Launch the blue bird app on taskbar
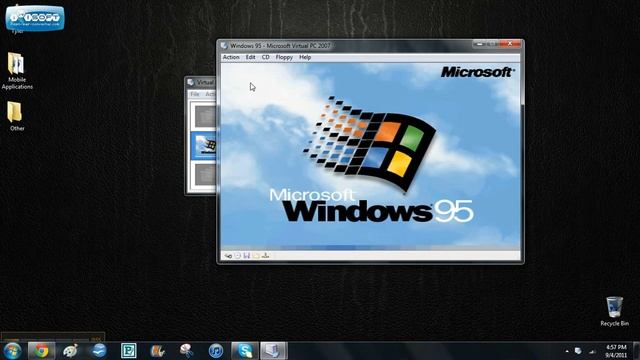Viewport: 640px width, 360px height. click(99, 351)
